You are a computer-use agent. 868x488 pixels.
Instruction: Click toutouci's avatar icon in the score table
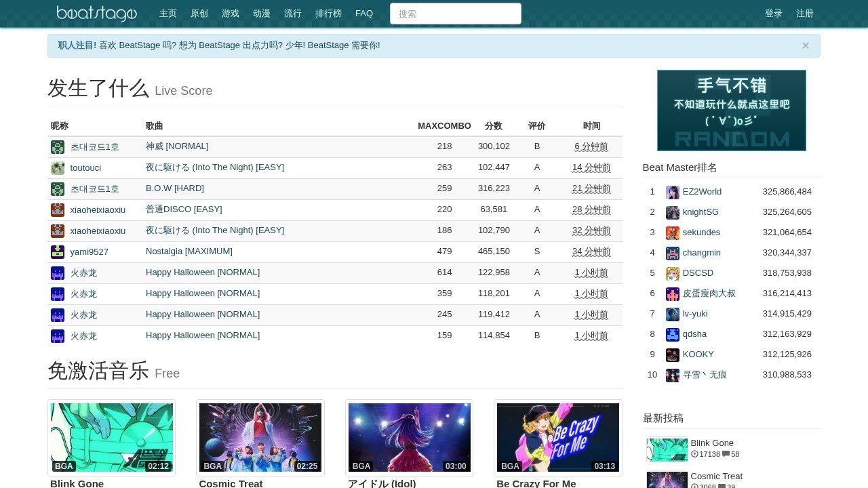coord(58,168)
